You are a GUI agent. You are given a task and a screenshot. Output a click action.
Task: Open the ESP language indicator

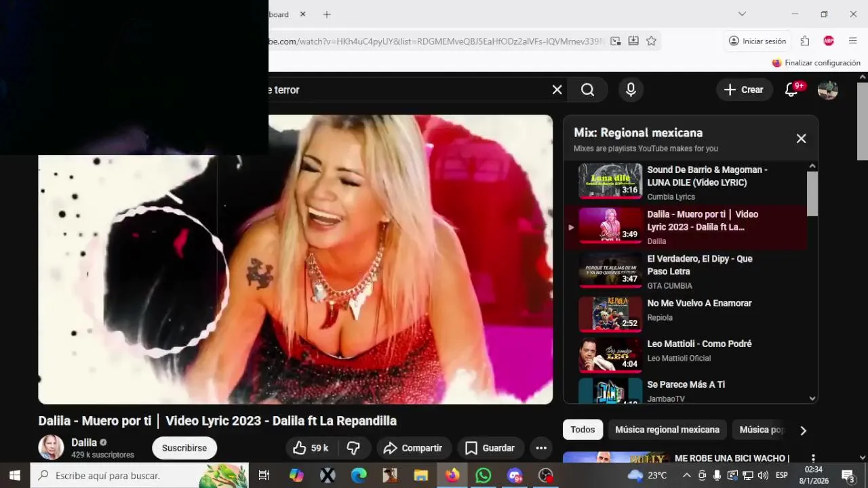782,475
